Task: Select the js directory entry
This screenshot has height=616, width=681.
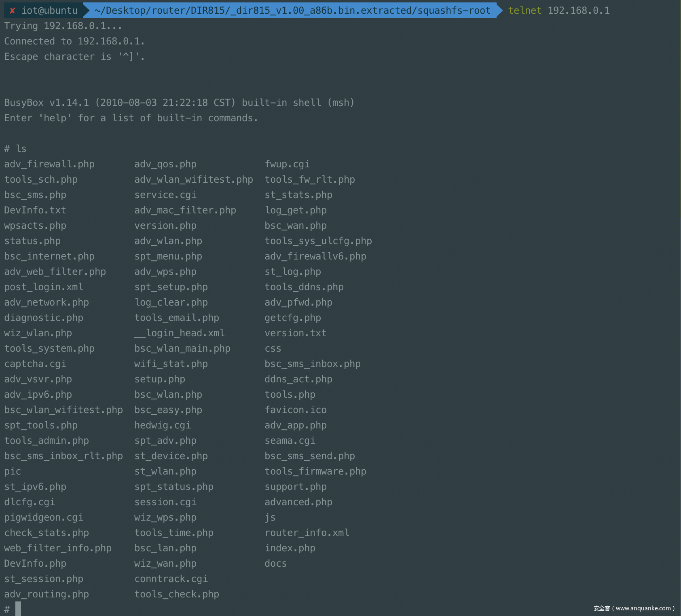Action: 270,517
